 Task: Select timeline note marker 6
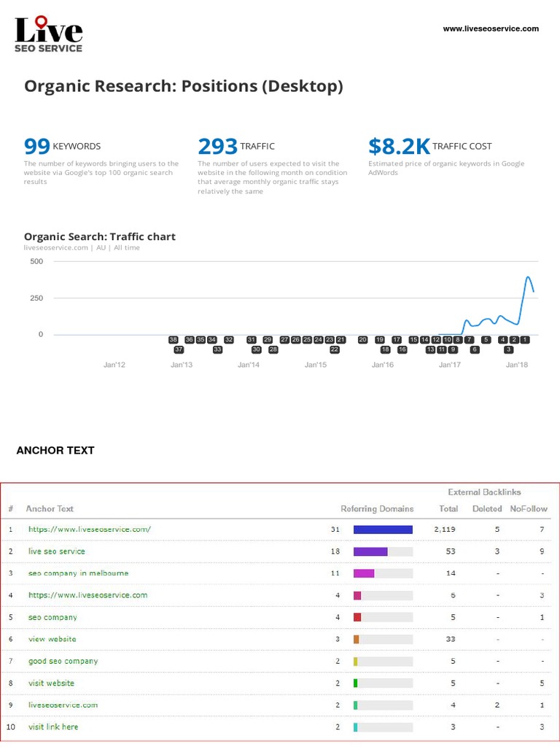point(474,349)
